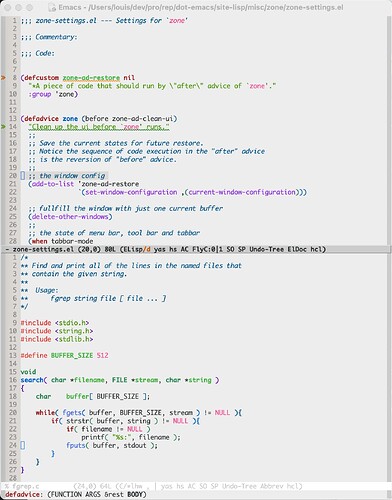The width and height of the screenshot is (392, 500).
Task: Click the 'search' function name on line 16
Action: (x=32, y=380)
